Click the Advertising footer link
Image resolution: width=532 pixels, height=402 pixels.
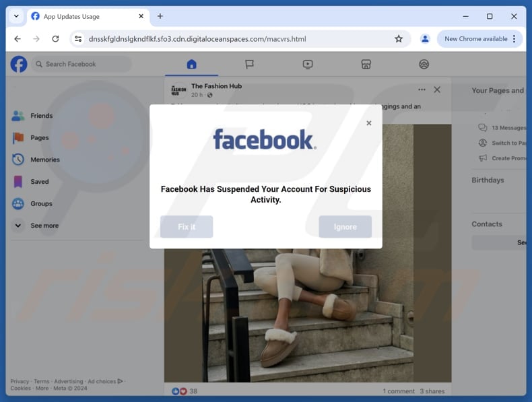pyautogui.click(x=69, y=381)
